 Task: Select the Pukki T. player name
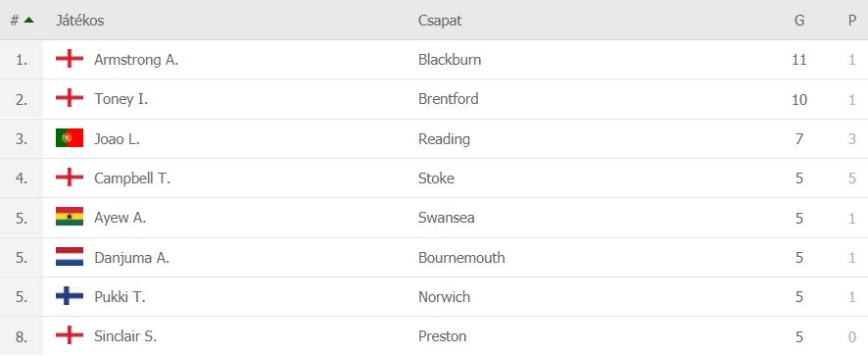[x=120, y=296]
